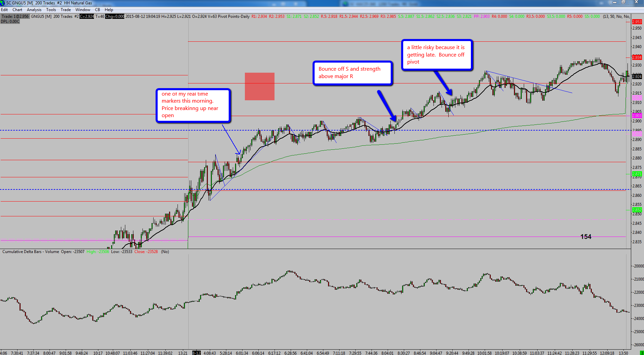This screenshot has width=644, height=355.
Task: Click the 'S3: 2.821' pivot readout
Action: pyautogui.click(x=464, y=16)
